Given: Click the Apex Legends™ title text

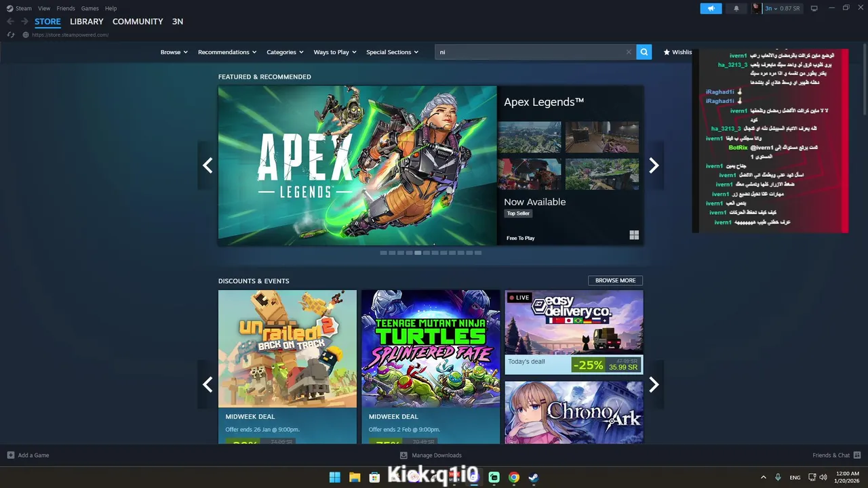Looking at the screenshot, I should click(544, 102).
